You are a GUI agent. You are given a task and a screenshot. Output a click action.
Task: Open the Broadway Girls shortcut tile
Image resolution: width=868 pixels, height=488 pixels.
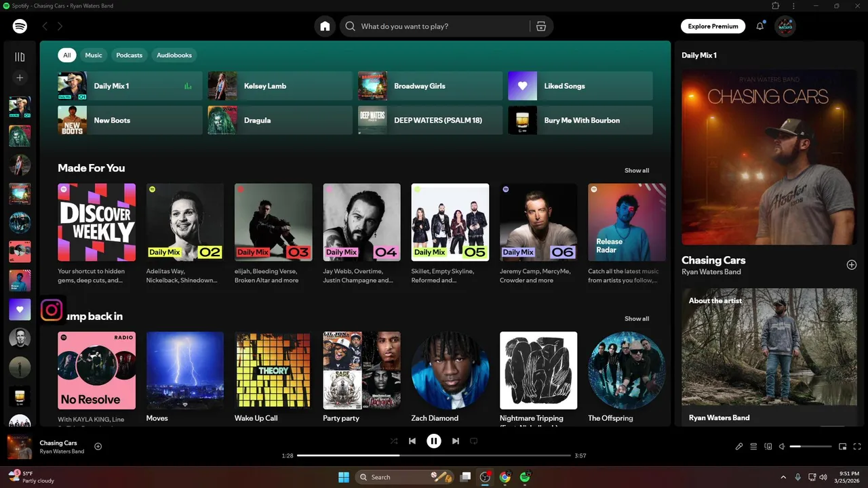click(431, 86)
